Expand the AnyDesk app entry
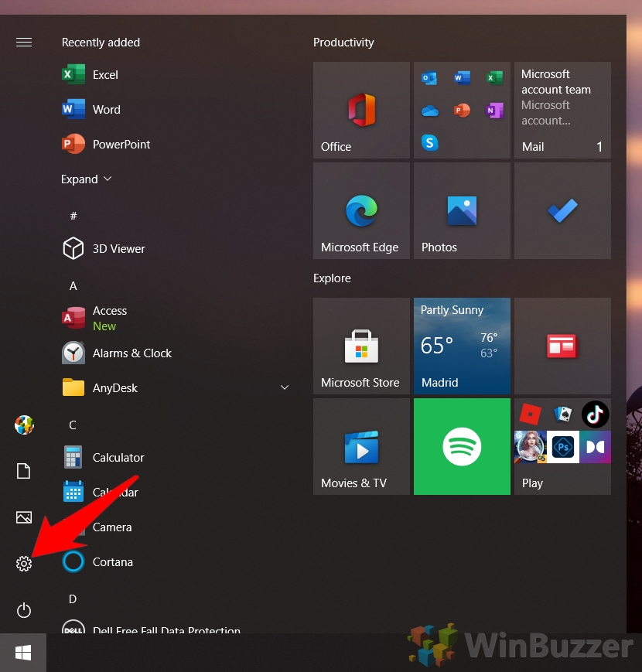This screenshot has height=672, width=642. click(285, 387)
